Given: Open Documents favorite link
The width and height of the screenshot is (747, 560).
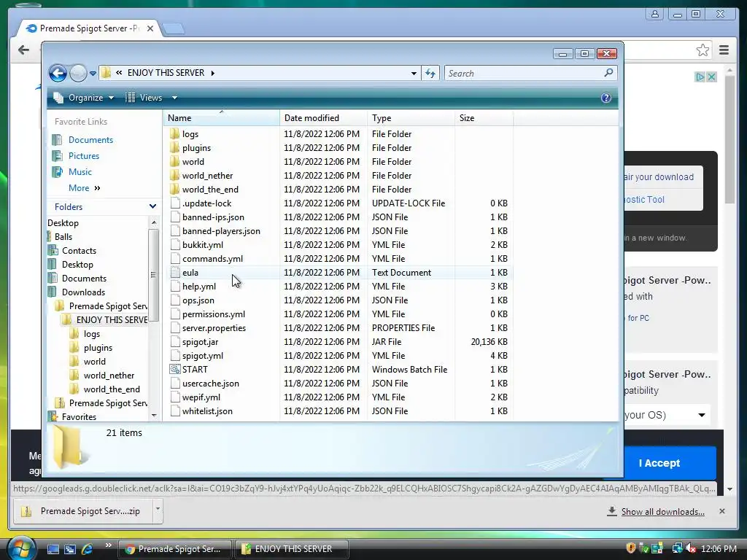Looking at the screenshot, I should [90, 140].
